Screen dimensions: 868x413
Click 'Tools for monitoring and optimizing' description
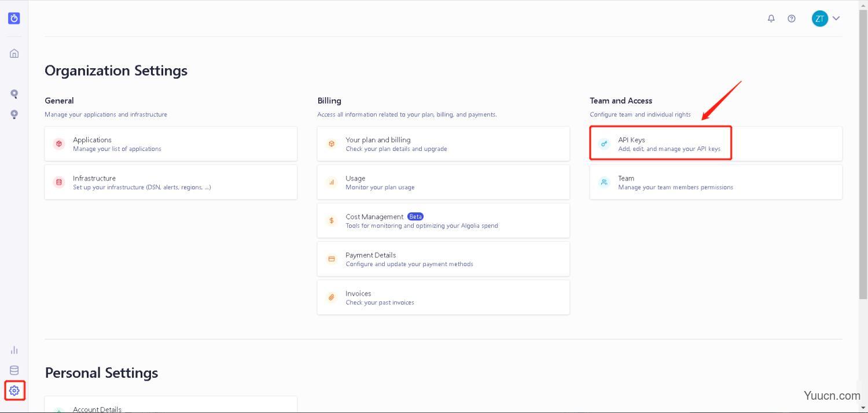[x=422, y=226]
